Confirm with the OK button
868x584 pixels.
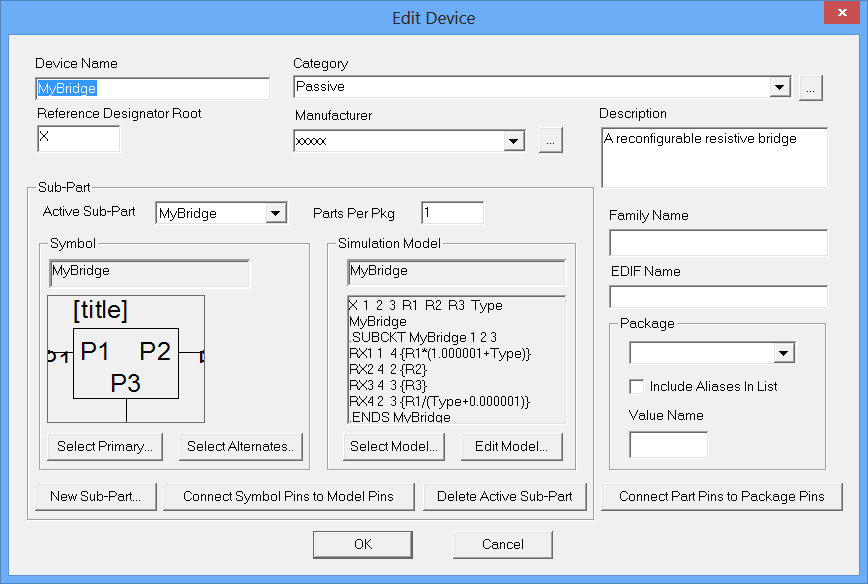pyautogui.click(x=362, y=544)
